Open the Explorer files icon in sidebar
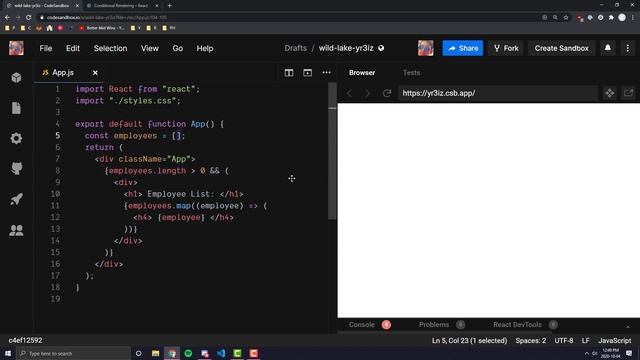Viewport: 640px width, 360px height. click(x=16, y=108)
